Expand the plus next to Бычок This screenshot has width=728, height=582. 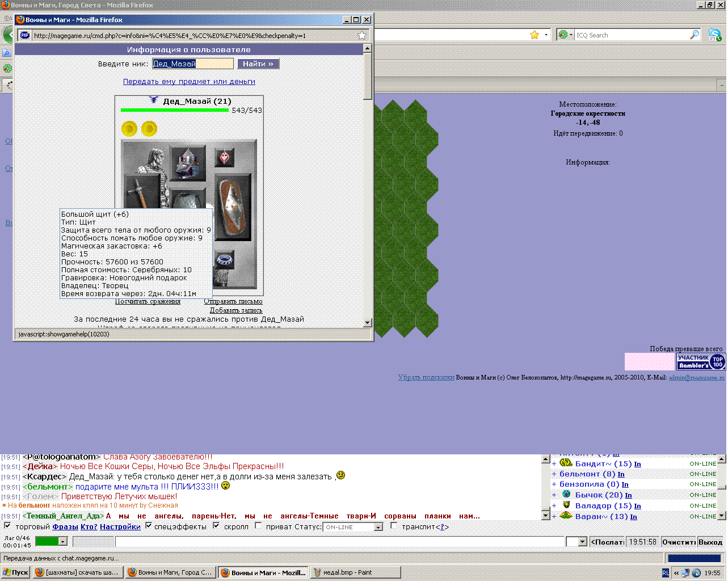pos(554,495)
